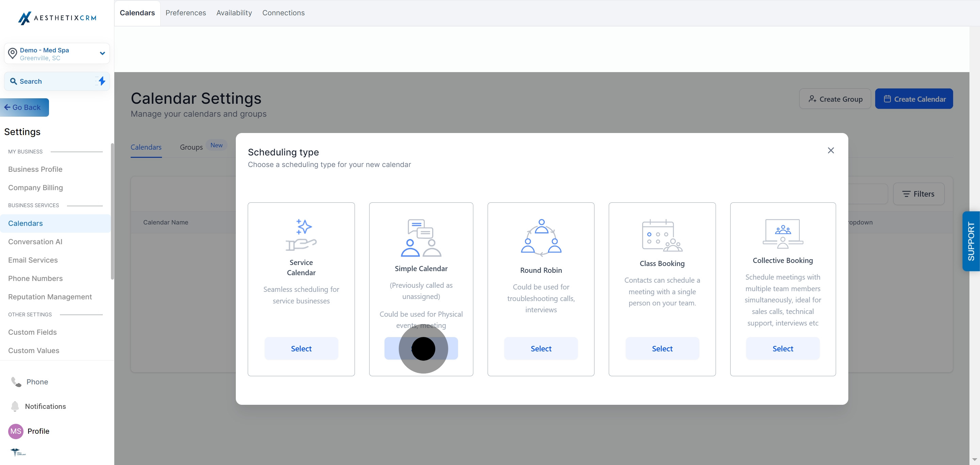Select the Service Calendar scheduling type
This screenshot has height=465, width=980.
[301, 348]
